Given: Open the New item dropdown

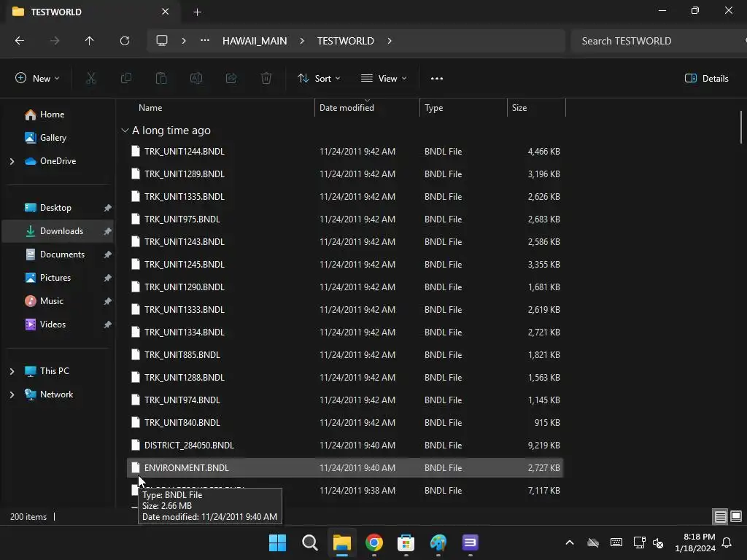Looking at the screenshot, I should [x=37, y=79].
